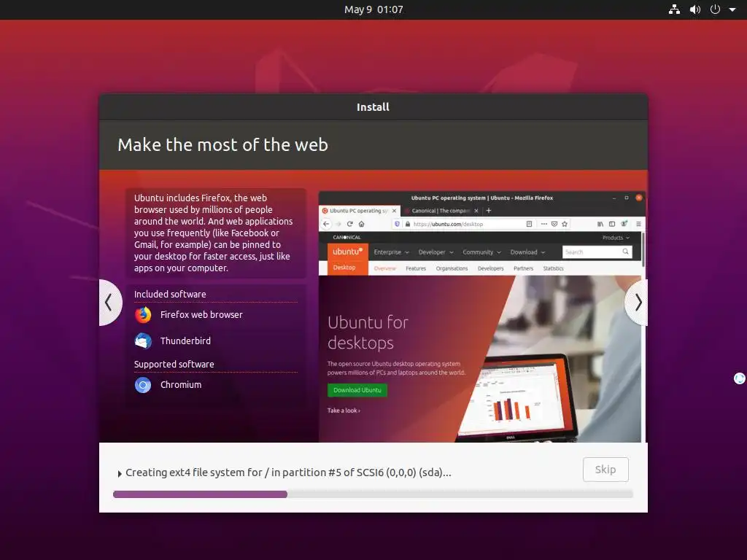The image size is (747, 560).
Task: Select the 'Ubuntu PC operating system' browser tab
Action: [360, 211]
